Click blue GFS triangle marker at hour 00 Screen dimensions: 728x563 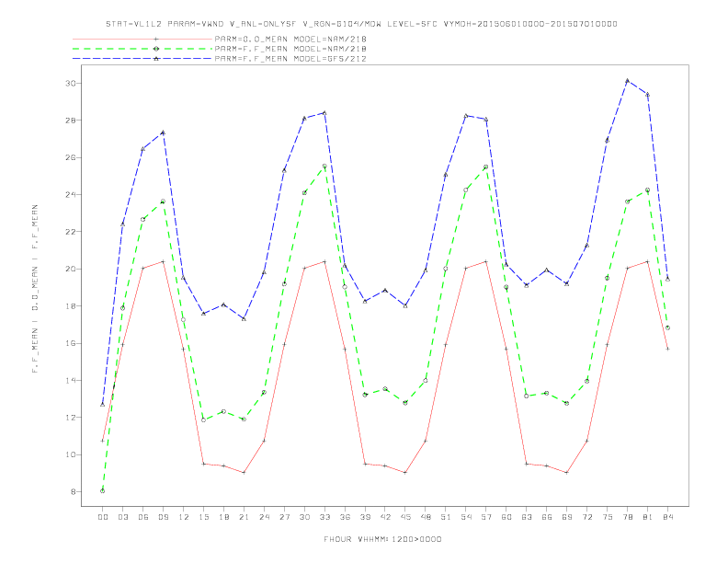pyautogui.click(x=103, y=404)
